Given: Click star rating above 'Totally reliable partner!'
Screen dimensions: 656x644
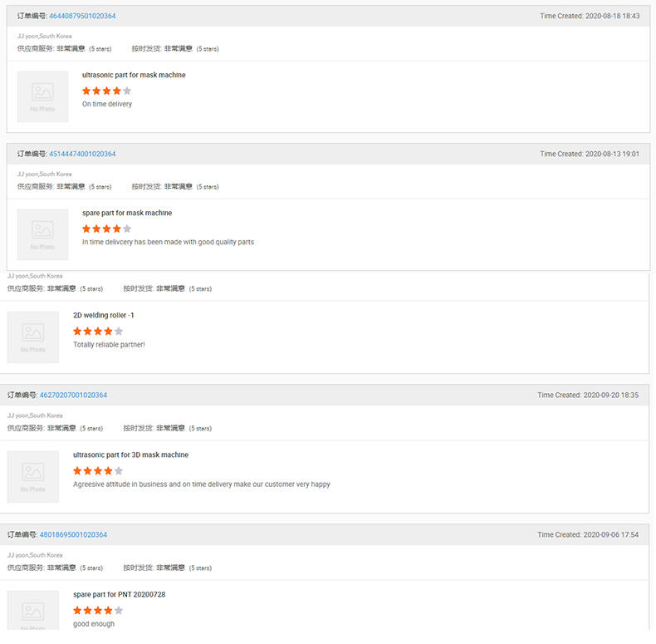Looking at the screenshot, I should click(x=97, y=331).
